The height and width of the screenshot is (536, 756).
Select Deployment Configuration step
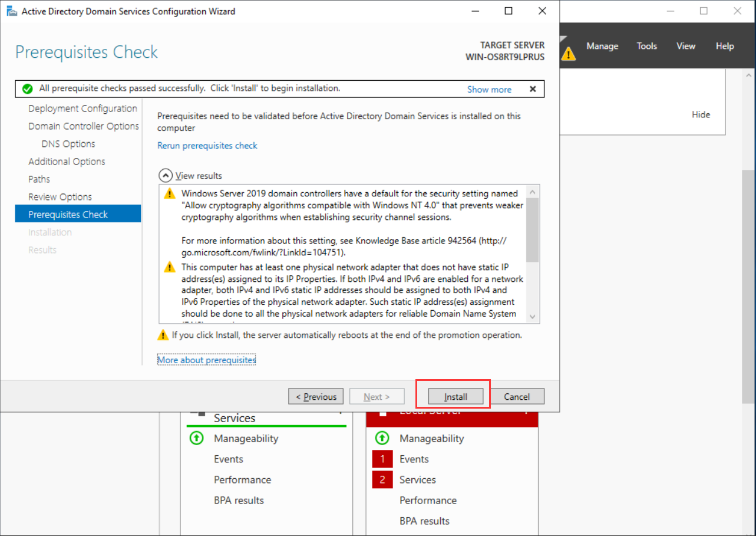[x=82, y=108]
